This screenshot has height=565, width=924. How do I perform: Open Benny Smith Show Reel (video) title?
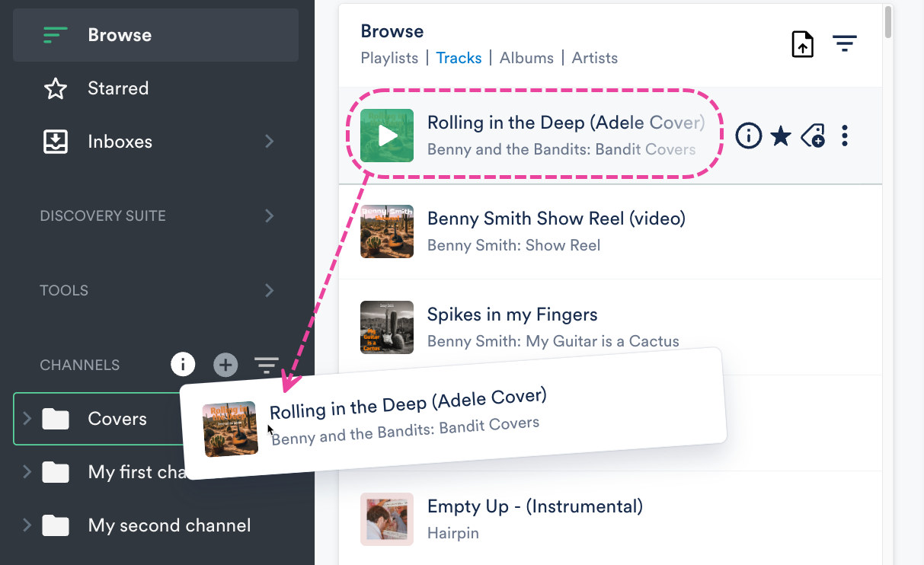pos(556,219)
